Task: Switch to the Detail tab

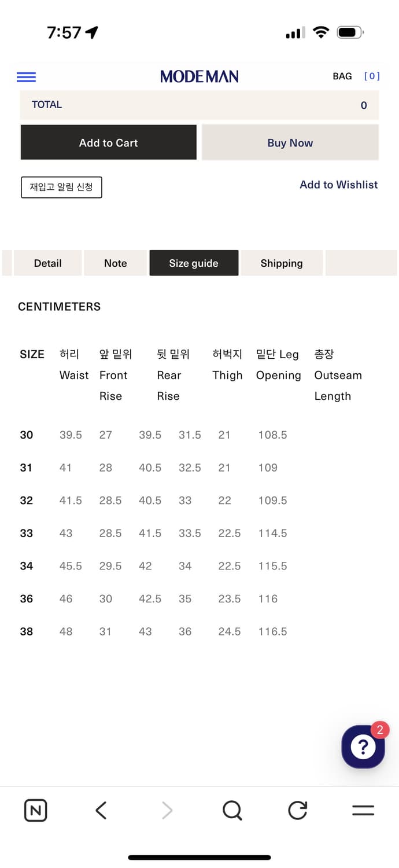Action: pos(47,263)
